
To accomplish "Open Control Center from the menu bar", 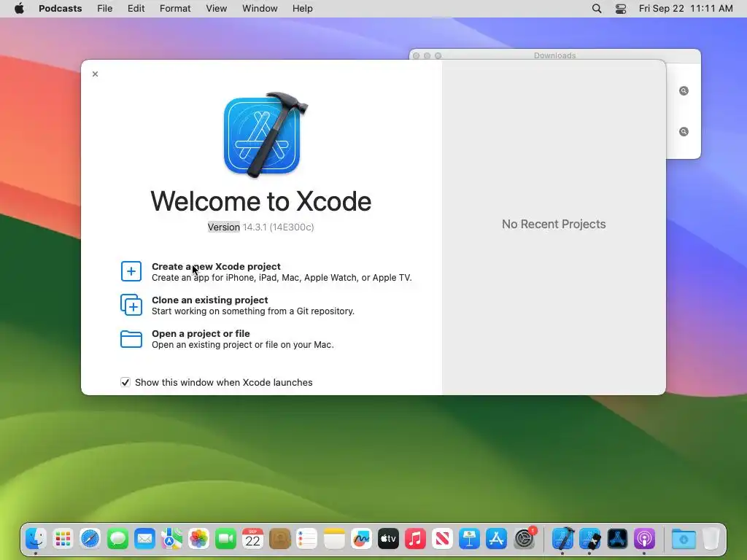I will tap(621, 9).
